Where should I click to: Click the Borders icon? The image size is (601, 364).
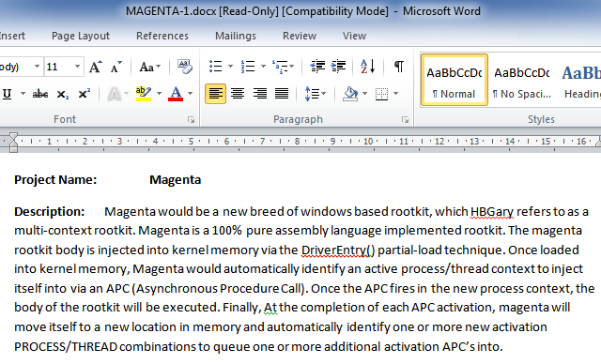point(381,94)
